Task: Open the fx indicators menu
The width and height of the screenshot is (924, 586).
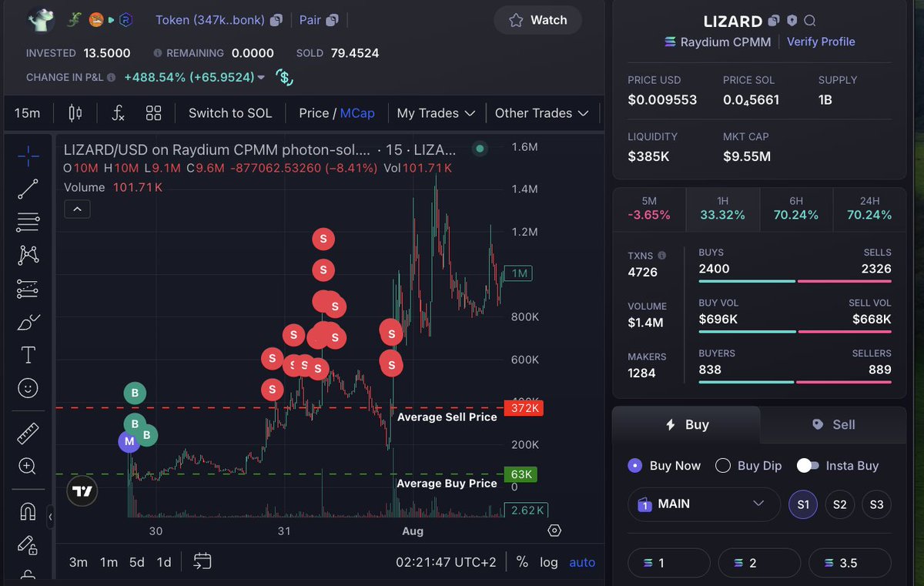Action: pyautogui.click(x=118, y=113)
